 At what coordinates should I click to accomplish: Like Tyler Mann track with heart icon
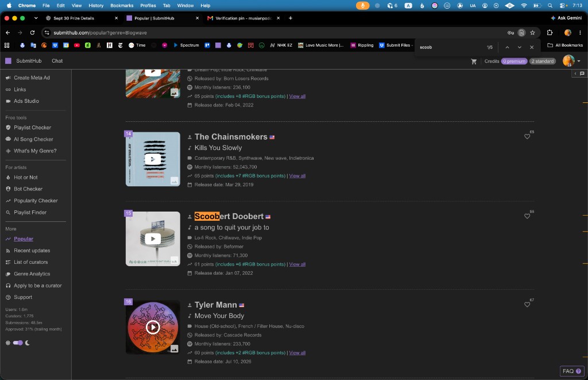[527, 305]
